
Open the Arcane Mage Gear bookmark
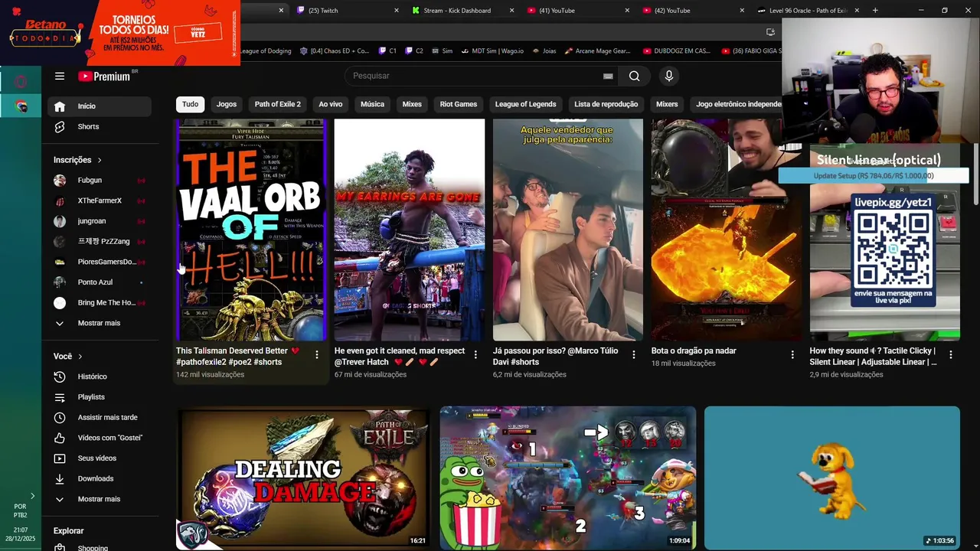[597, 51]
